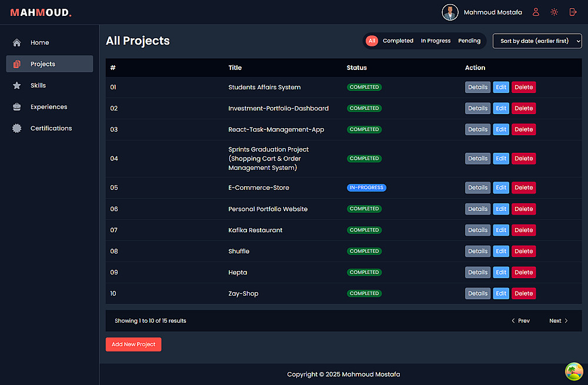Edit the Sprints Graduation Project
Image resolution: width=588 pixels, height=385 pixels.
(501, 159)
